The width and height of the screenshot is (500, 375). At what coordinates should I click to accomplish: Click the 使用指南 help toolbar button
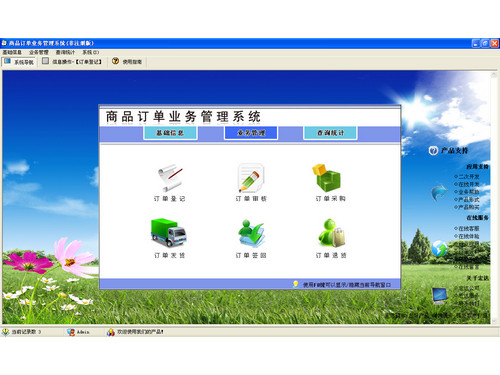point(127,62)
